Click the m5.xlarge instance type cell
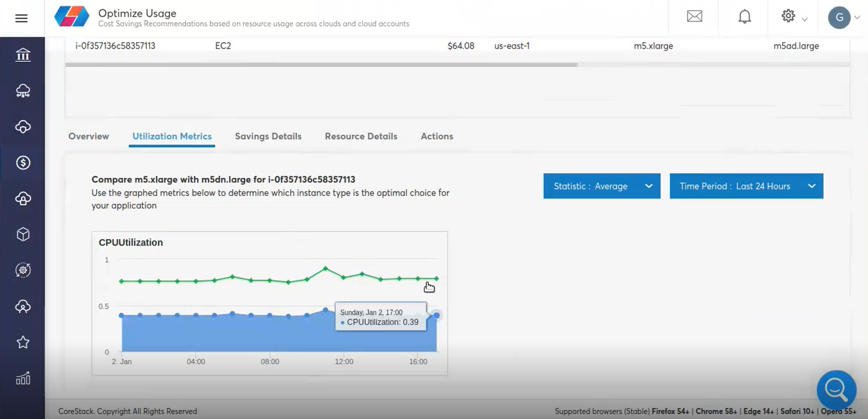The image size is (868, 419). (x=653, y=46)
